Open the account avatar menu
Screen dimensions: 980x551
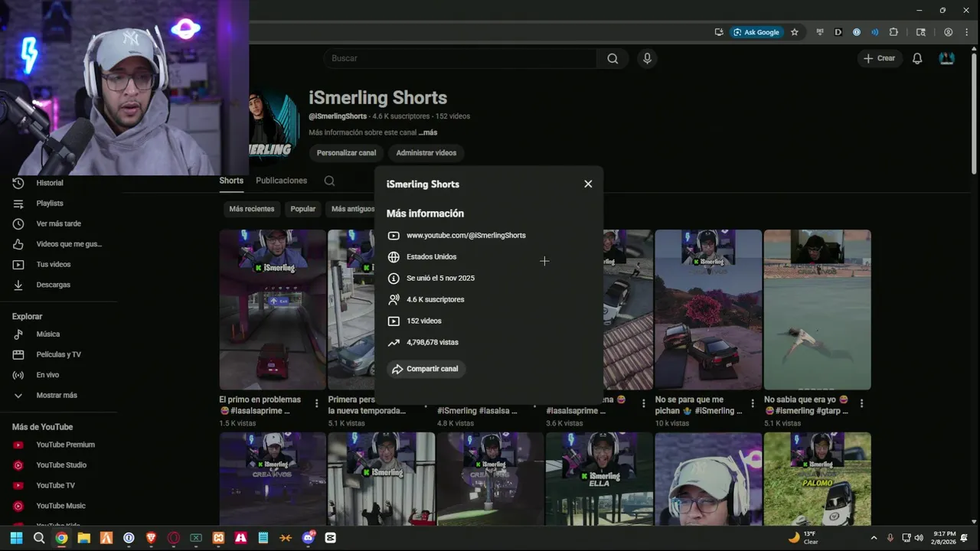point(947,58)
